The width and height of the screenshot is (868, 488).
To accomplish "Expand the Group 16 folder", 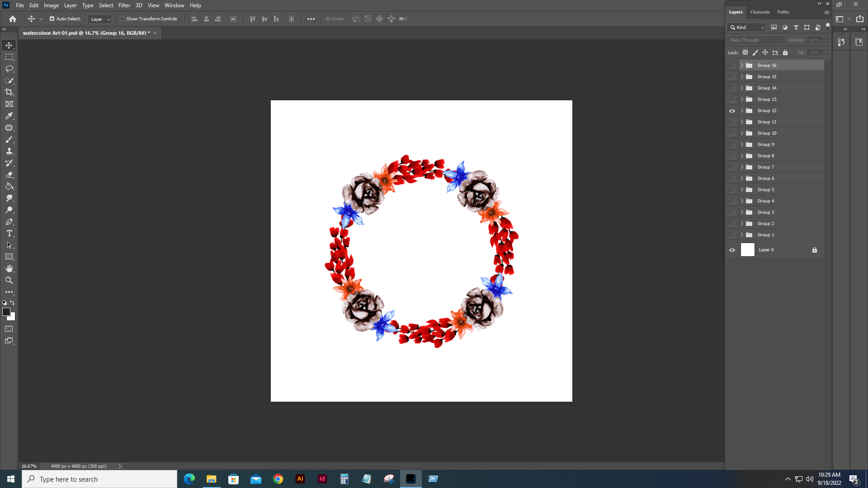I will click(x=742, y=66).
